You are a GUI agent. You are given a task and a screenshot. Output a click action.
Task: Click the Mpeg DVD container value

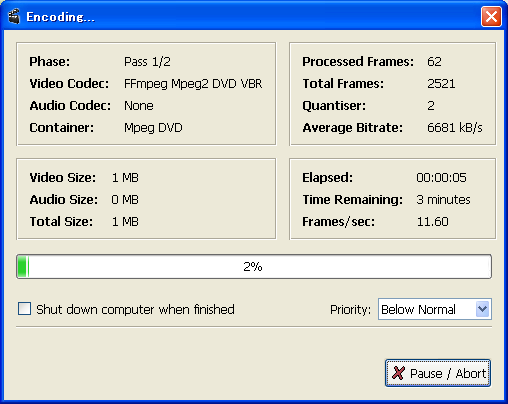pos(153,128)
